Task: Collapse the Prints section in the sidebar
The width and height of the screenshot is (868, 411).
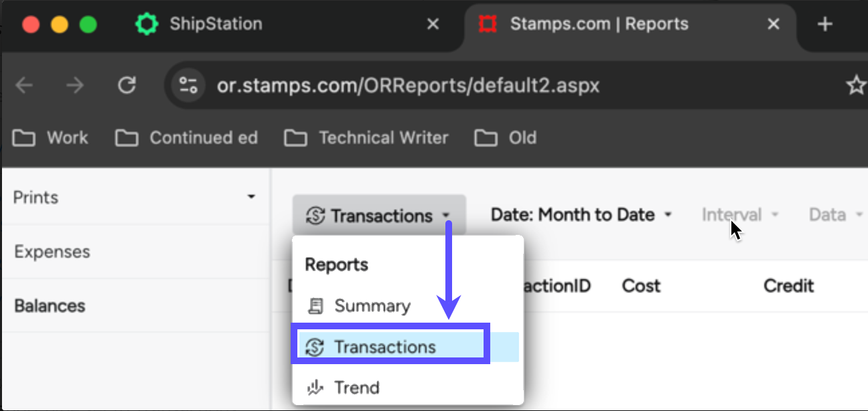Action: [x=251, y=197]
